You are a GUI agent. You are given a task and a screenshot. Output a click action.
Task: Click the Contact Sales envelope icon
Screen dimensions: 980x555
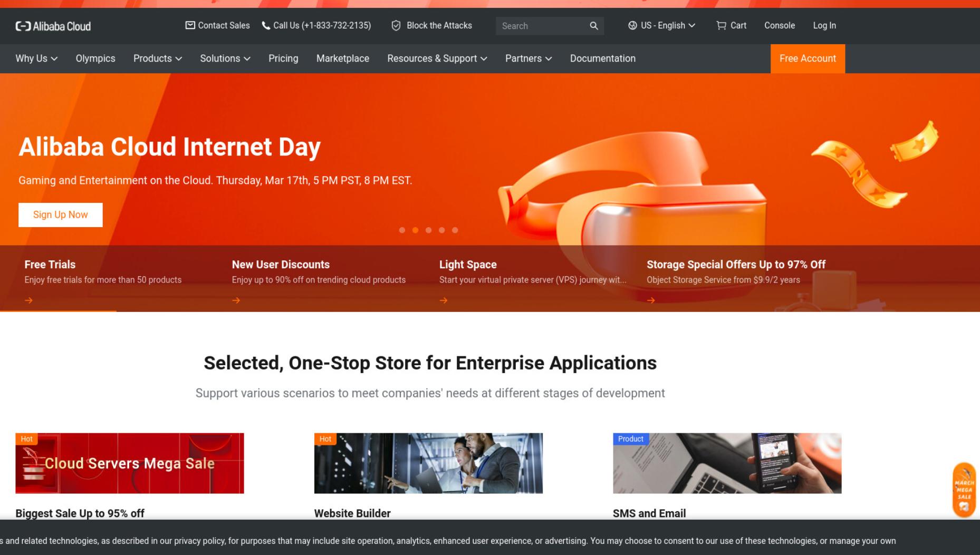point(190,25)
